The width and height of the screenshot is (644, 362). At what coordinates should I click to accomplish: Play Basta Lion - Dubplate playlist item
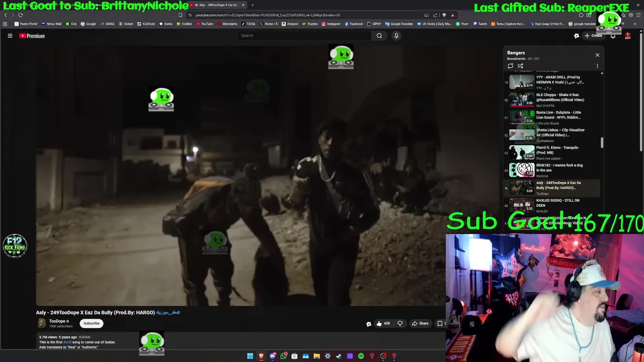tap(552, 117)
